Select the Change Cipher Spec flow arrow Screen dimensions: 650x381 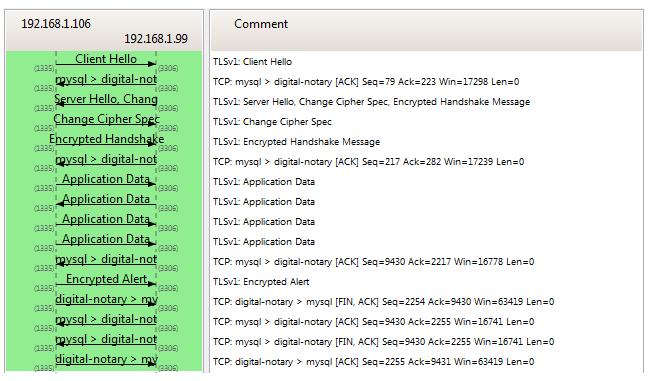coord(106,119)
